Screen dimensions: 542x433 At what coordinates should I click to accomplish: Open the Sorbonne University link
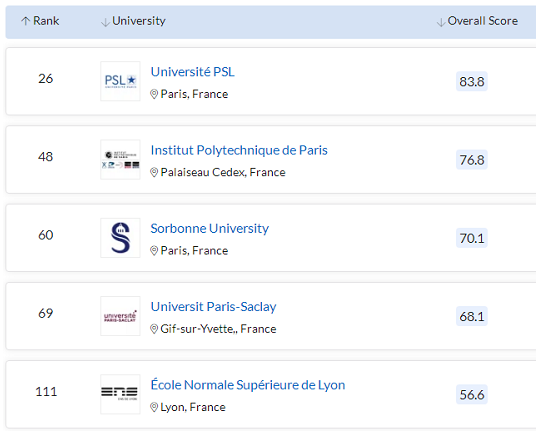pyautogui.click(x=210, y=228)
